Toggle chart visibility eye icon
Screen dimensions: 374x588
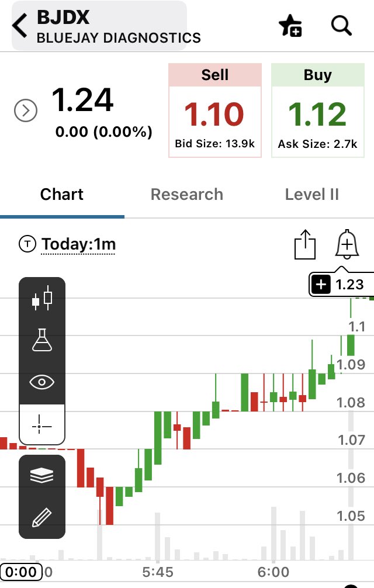coord(42,382)
